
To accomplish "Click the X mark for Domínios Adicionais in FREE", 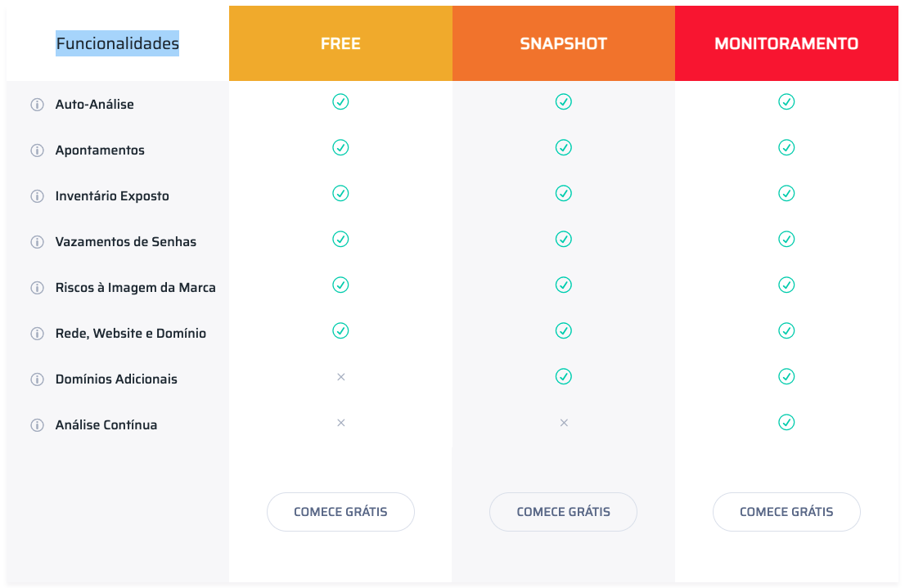I will (x=341, y=377).
